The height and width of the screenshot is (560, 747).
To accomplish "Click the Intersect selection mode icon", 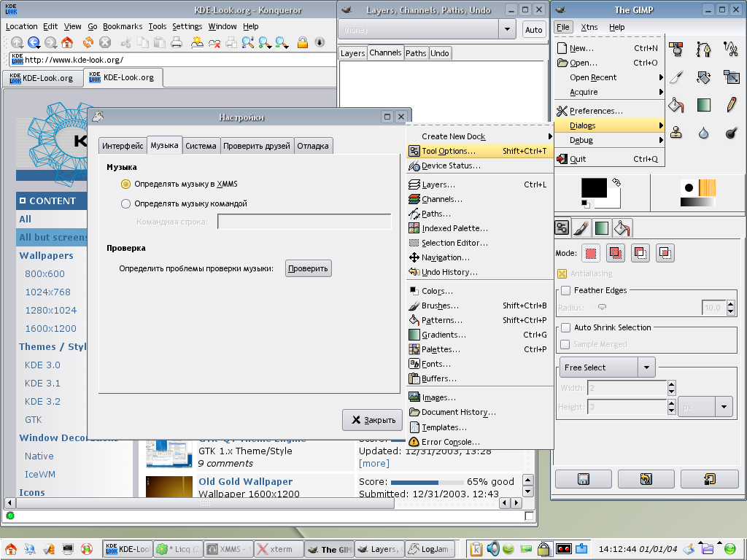I will [x=665, y=253].
